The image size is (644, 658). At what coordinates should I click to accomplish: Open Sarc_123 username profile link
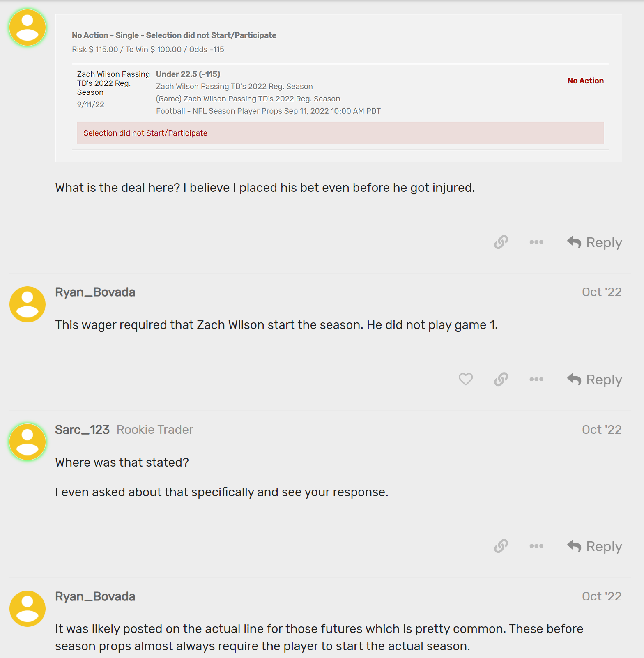coord(82,430)
